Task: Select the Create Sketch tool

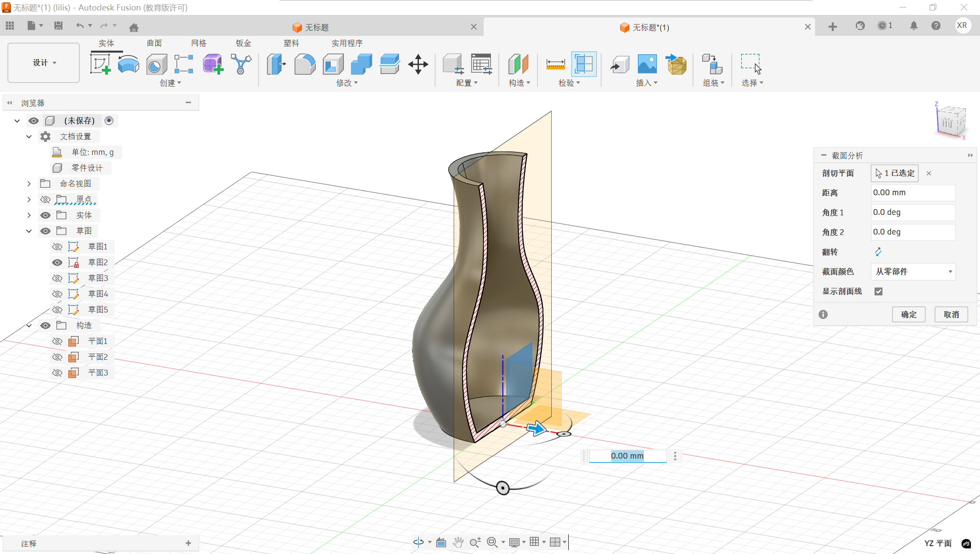Action: [x=100, y=64]
